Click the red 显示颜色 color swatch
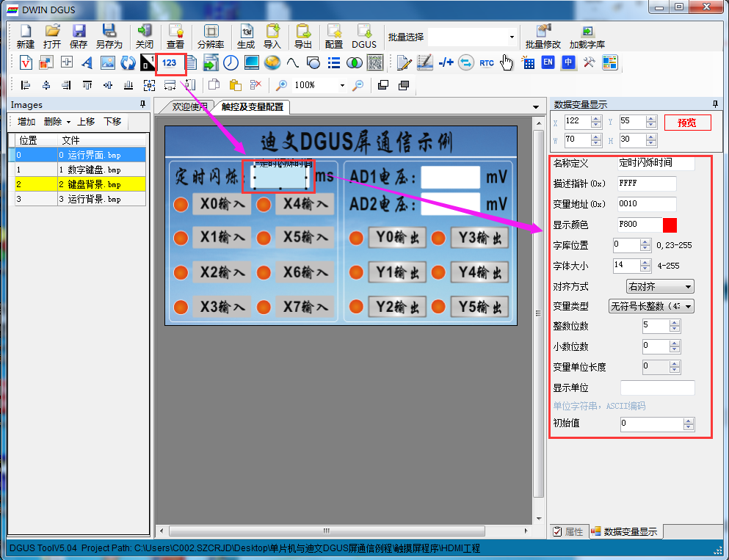 (670, 225)
